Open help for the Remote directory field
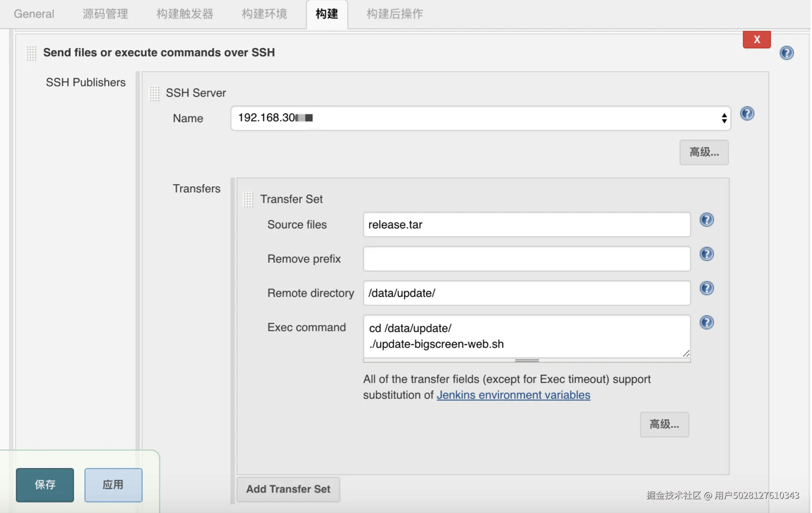 (707, 288)
